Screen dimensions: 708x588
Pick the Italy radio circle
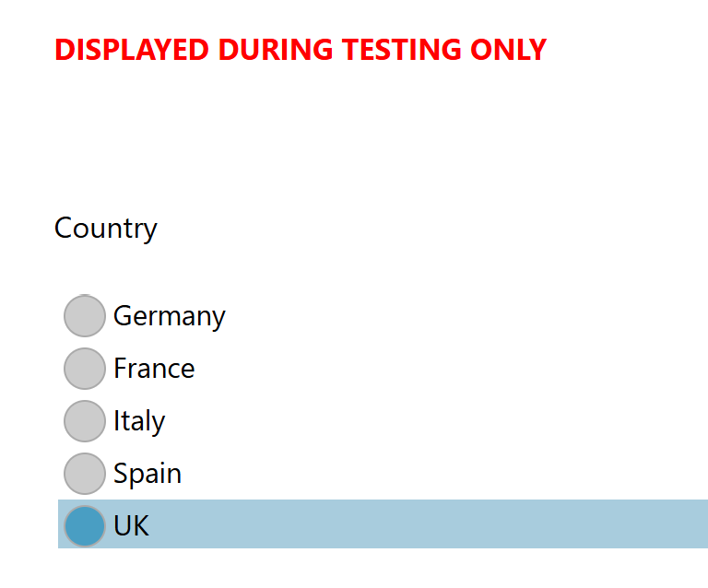coord(85,421)
